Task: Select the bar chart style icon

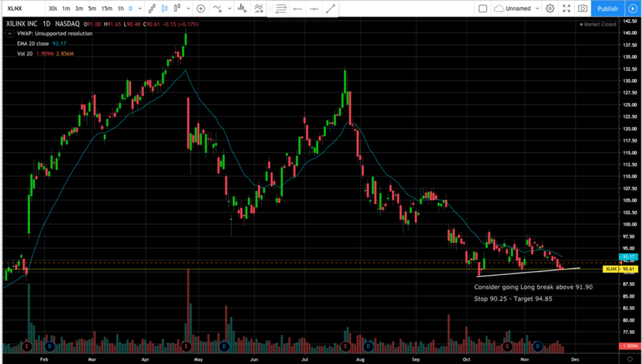Action: [x=152, y=9]
